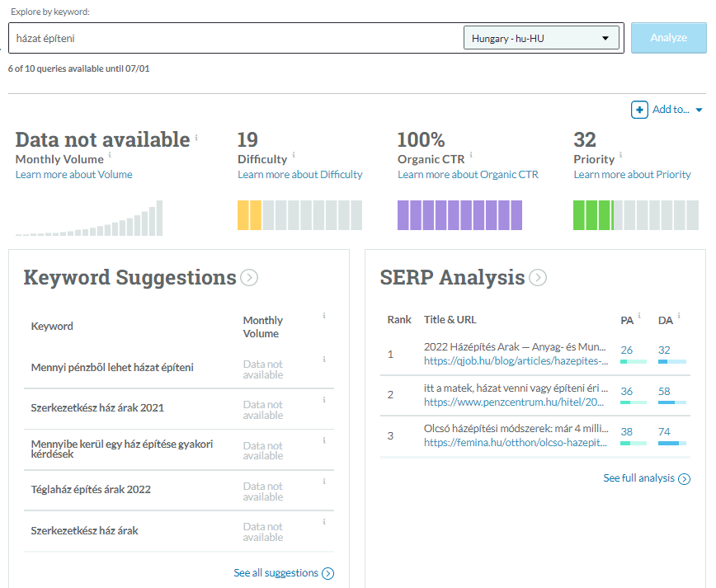Open SERP Analysis arrow icon
This screenshot has width=716, height=588.
coord(538,278)
